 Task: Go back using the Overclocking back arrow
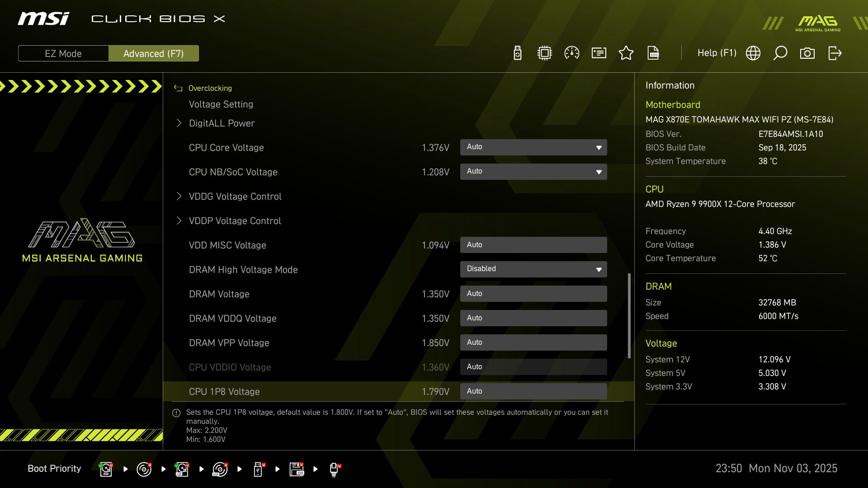pos(178,88)
